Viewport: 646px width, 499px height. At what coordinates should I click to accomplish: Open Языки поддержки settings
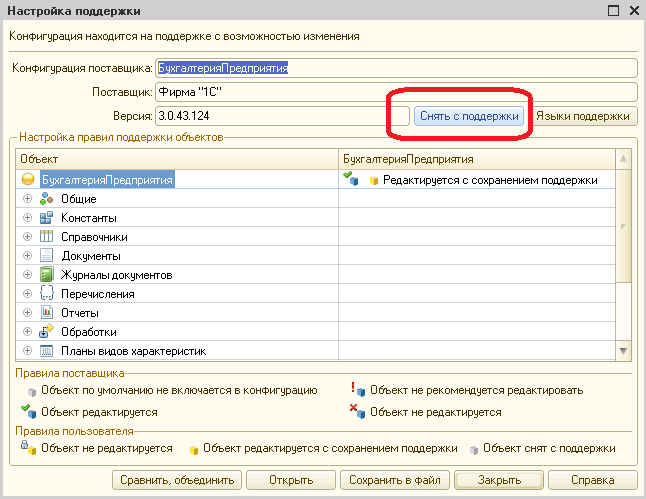coord(583,116)
